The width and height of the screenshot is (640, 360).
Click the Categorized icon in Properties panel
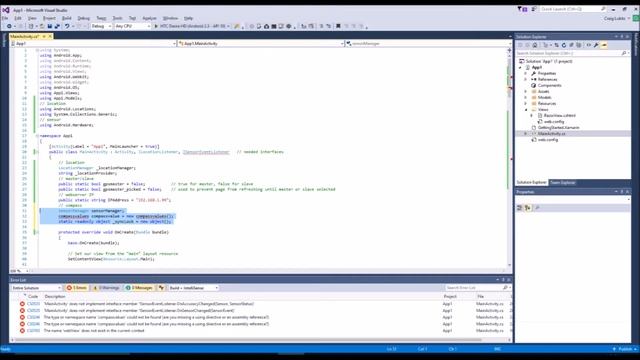click(x=520, y=208)
